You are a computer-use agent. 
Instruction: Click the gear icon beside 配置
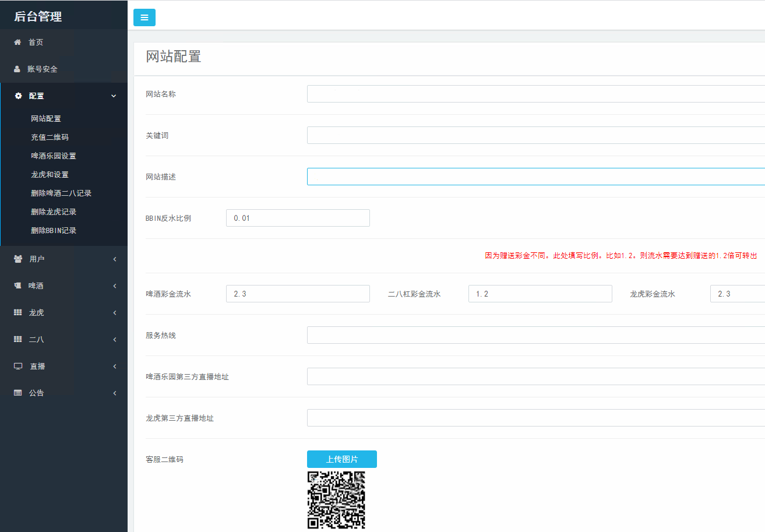click(18, 96)
